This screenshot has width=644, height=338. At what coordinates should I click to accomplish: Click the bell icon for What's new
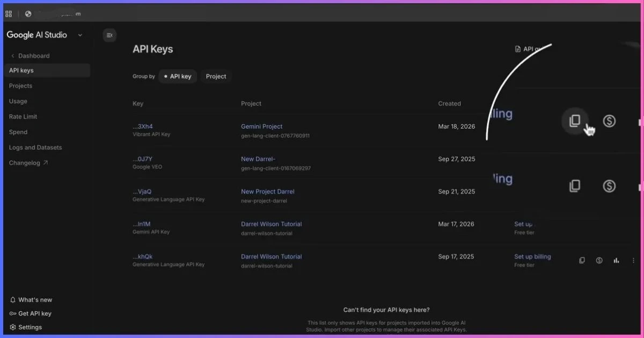point(13,300)
